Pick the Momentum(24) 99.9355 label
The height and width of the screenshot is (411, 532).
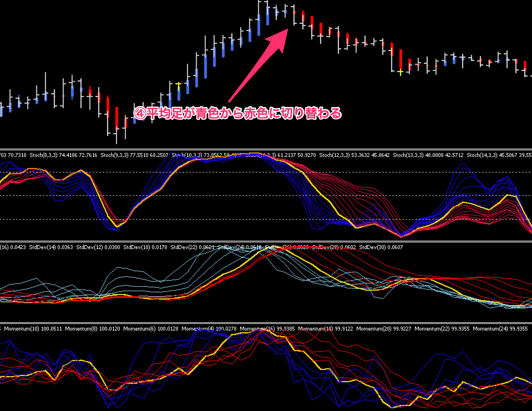coord(500,329)
